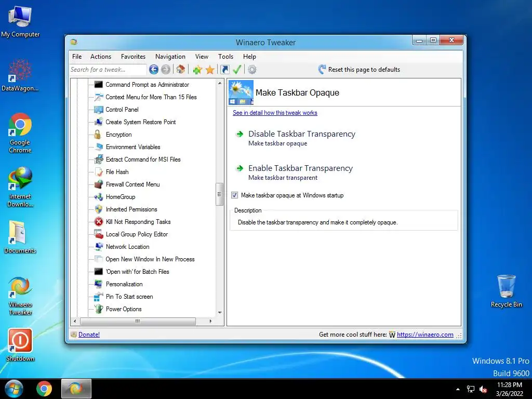This screenshot has height=399, width=532.
Task: Click the horizontal scrollbar left arrow
Action: (75, 321)
